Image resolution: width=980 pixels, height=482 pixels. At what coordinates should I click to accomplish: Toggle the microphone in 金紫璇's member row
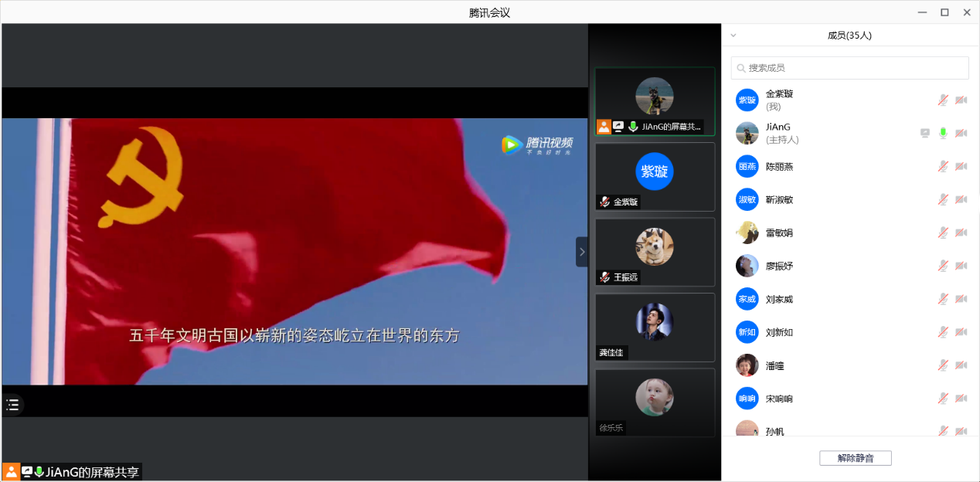[x=943, y=100]
